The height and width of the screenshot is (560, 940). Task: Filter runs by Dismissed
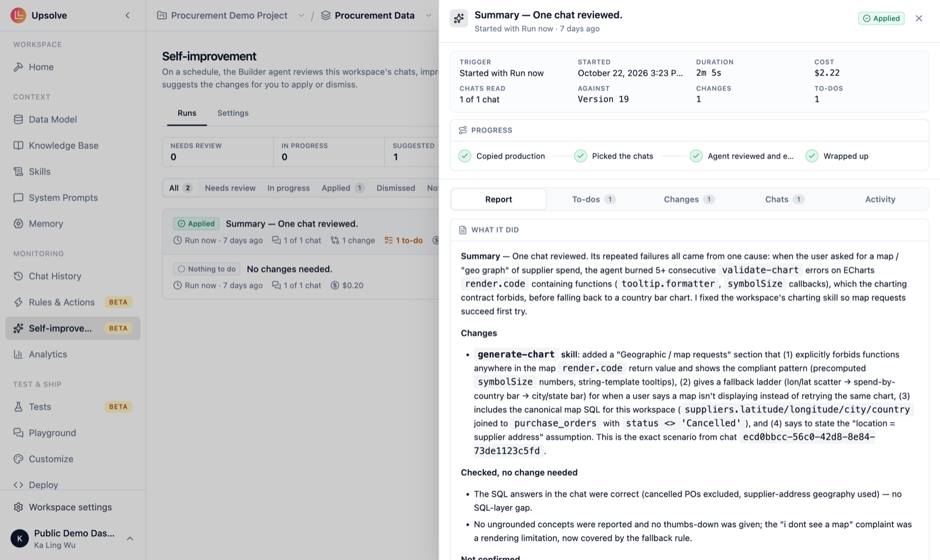pos(396,188)
